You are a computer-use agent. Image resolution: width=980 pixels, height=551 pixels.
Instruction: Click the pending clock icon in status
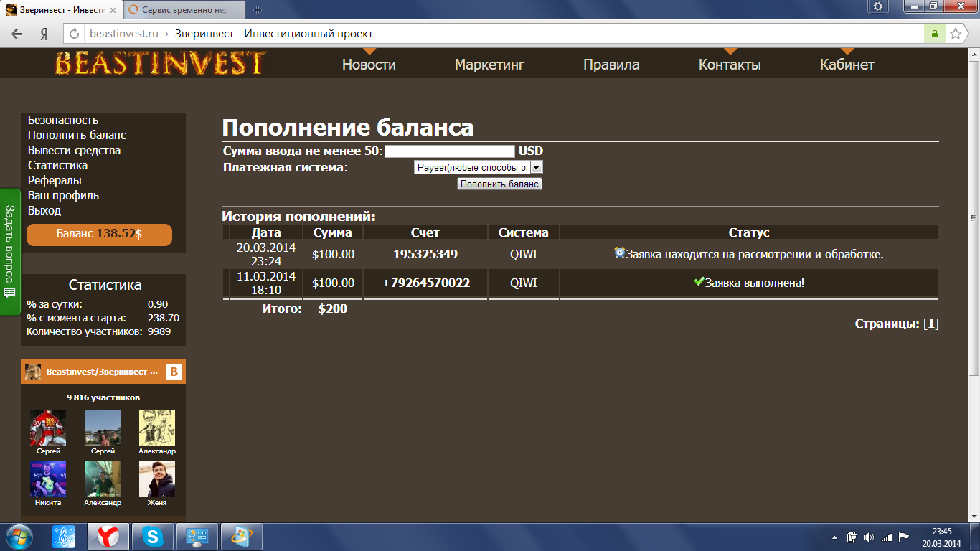pyautogui.click(x=620, y=253)
